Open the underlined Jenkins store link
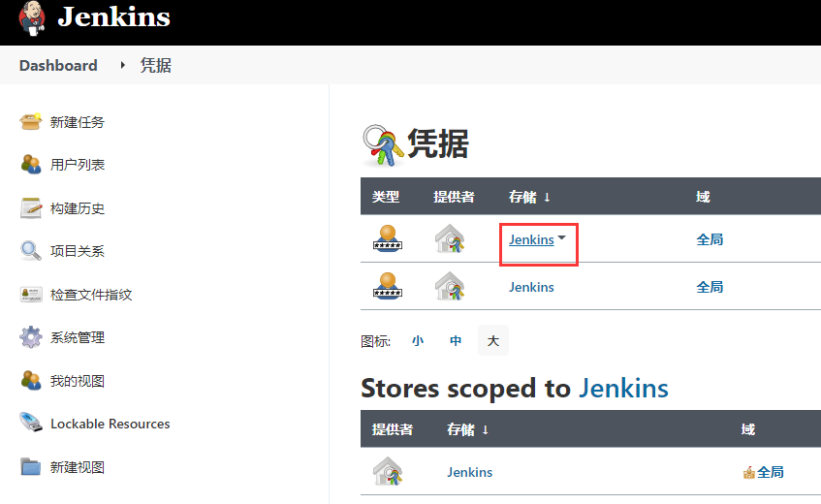Screen dimensions: 821x504 pos(531,239)
